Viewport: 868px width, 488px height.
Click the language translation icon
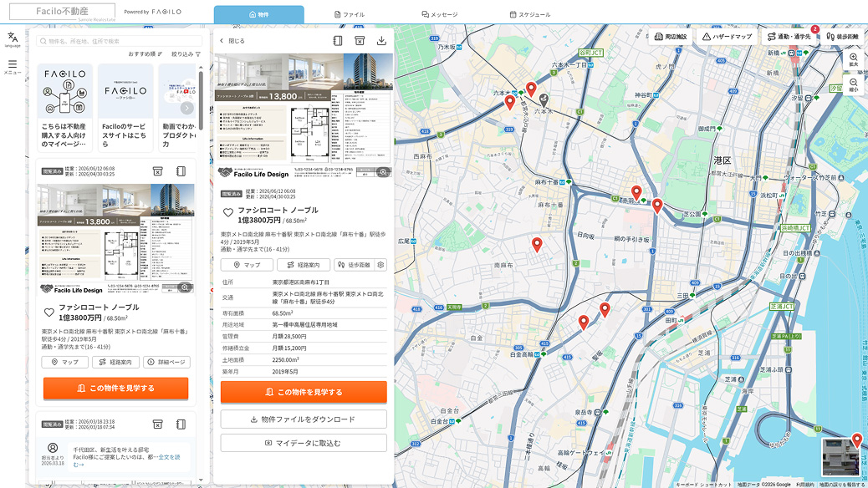[x=13, y=40]
